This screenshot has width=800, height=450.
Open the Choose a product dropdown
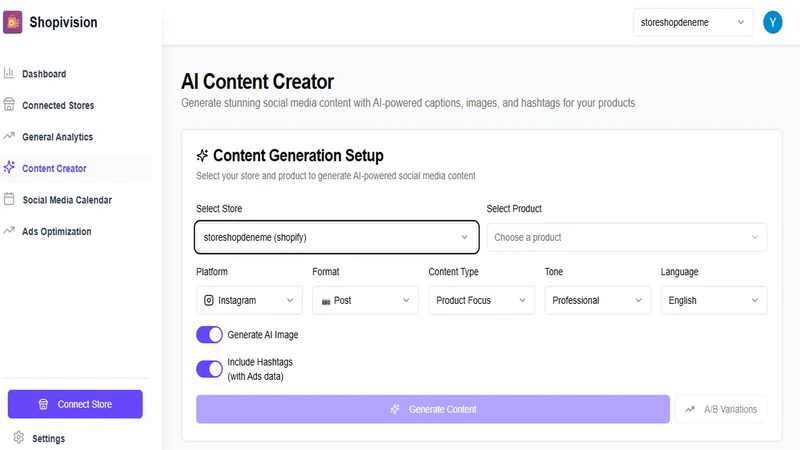click(x=627, y=237)
